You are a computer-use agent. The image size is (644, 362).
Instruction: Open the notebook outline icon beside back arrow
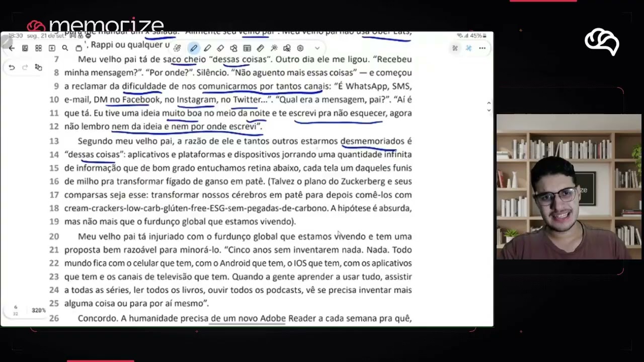point(25,48)
